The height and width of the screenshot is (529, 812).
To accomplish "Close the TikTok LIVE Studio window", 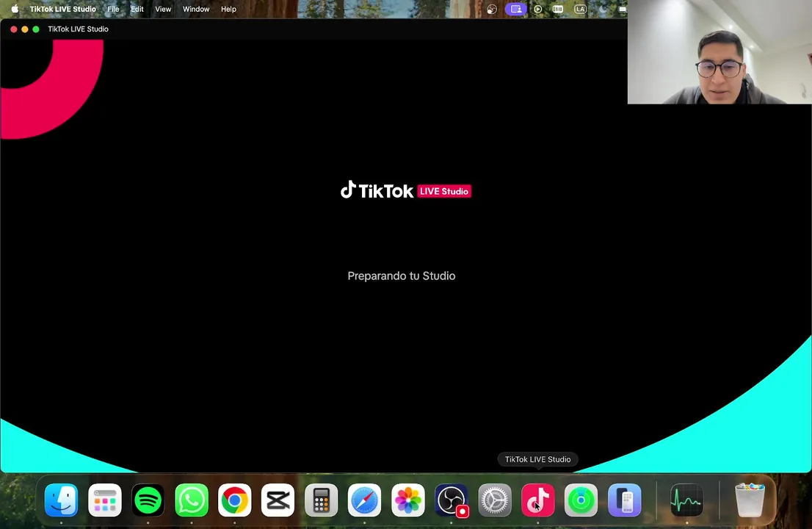I will pos(14,29).
